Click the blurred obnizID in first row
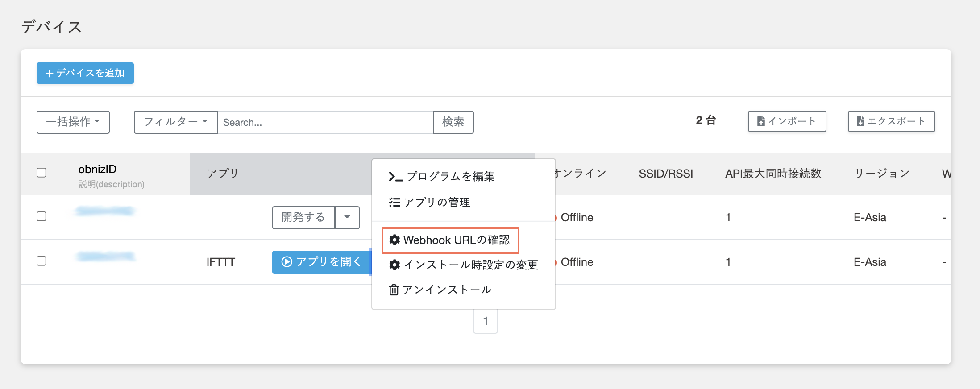The image size is (980, 389). (105, 211)
